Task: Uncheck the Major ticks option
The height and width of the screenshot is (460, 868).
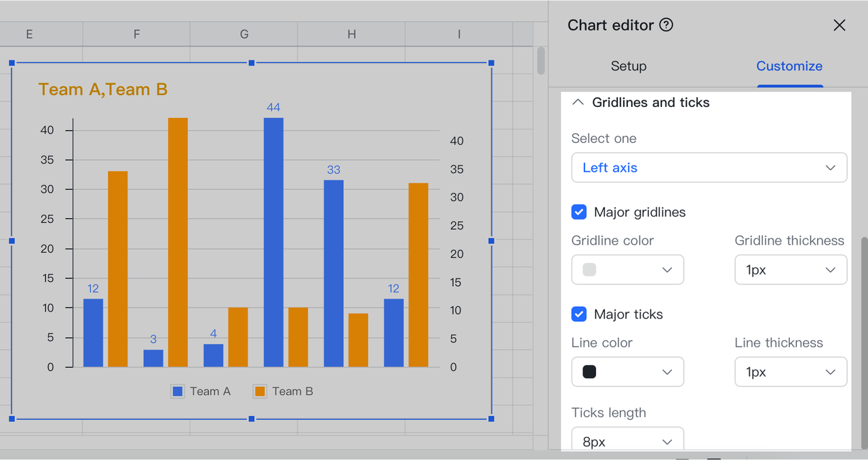Action: tap(578, 314)
